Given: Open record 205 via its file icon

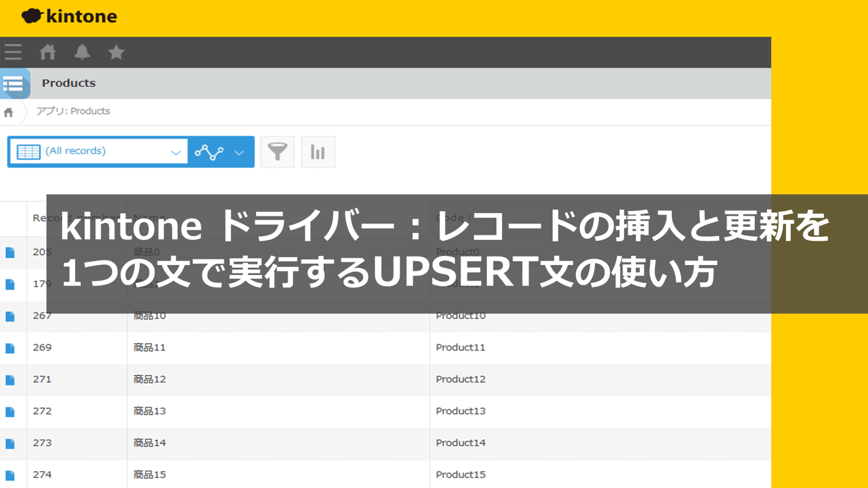Looking at the screenshot, I should coord(11,251).
